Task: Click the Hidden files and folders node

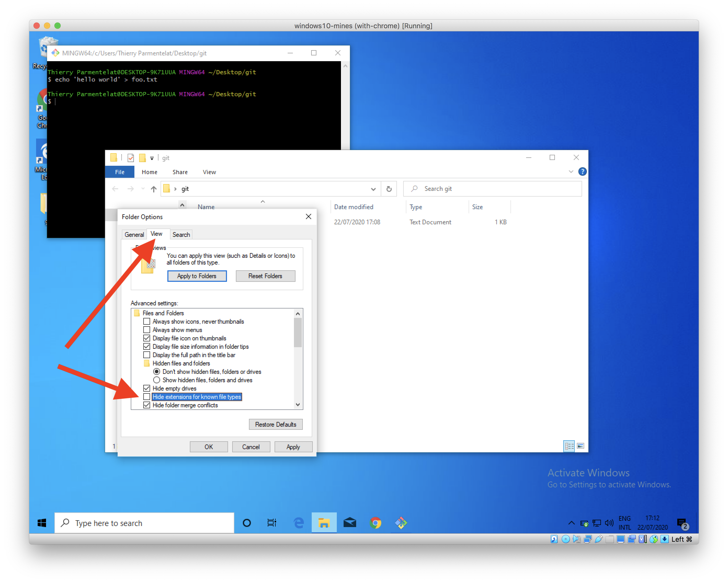Action: tap(181, 363)
